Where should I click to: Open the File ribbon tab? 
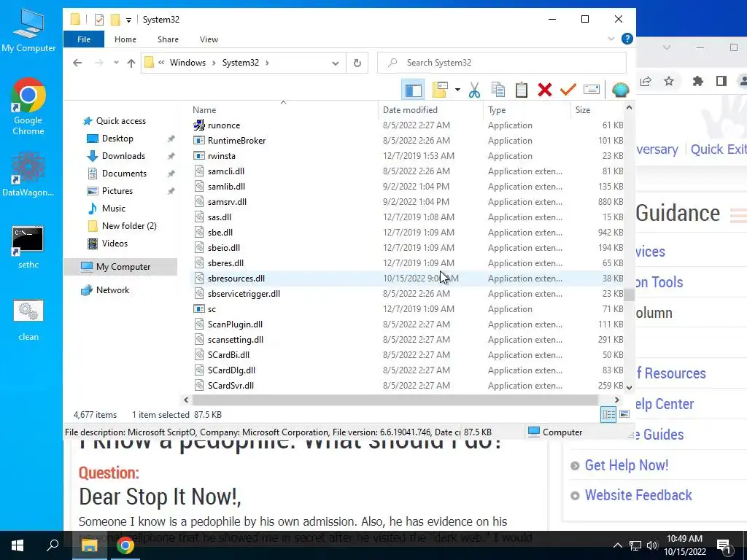tap(84, 39)
